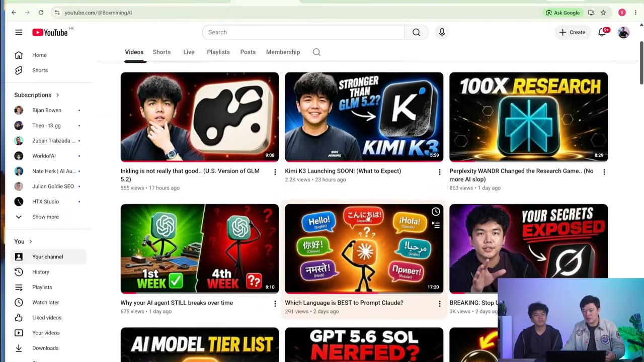Open options menu for the Inkling video
Viewport: 644px width, 362px height.
click(x=275, y=172)
